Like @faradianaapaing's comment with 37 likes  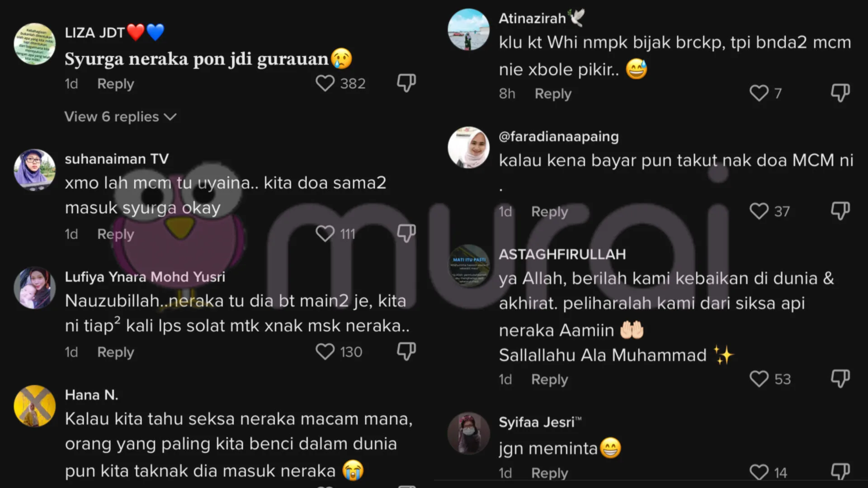tap(759, 211)
